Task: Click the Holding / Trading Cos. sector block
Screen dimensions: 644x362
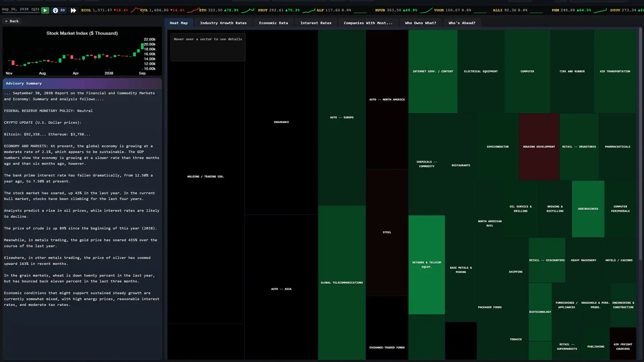Action: pos(206,177)
